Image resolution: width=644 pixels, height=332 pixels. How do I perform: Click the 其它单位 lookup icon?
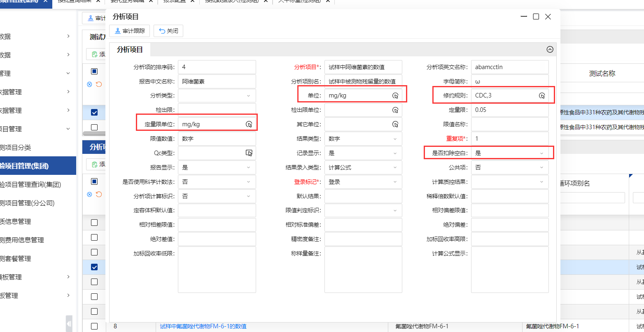coord(395,124)
